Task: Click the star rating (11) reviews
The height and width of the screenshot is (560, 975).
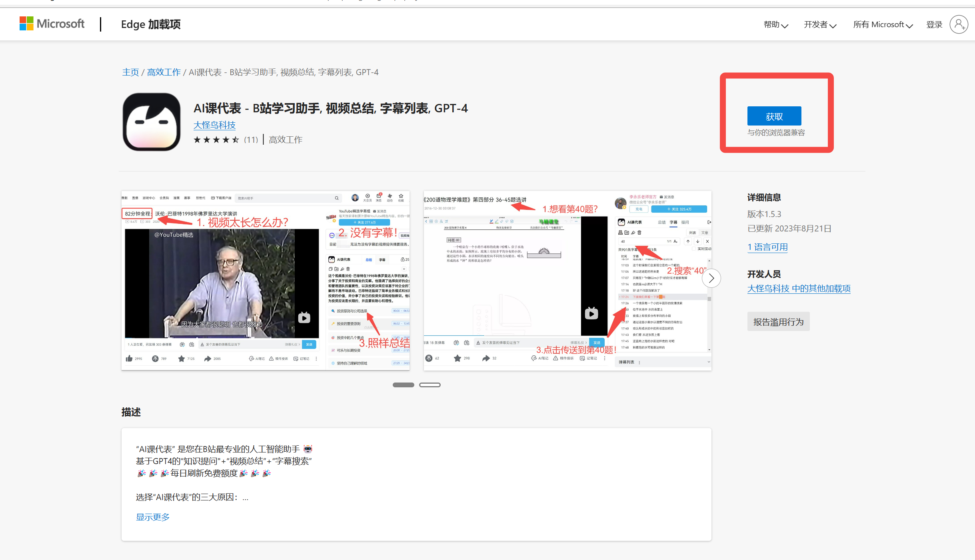Action: click(x=226, y=140)
